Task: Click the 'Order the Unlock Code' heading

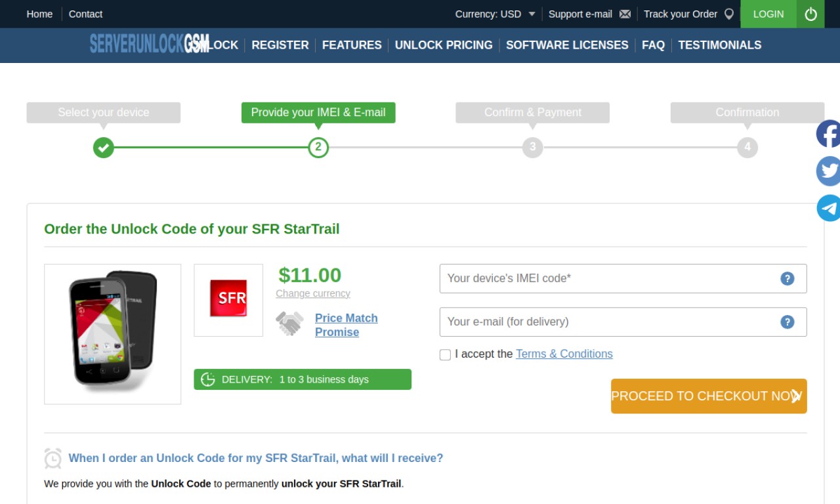Action: (x=192, y=229)
